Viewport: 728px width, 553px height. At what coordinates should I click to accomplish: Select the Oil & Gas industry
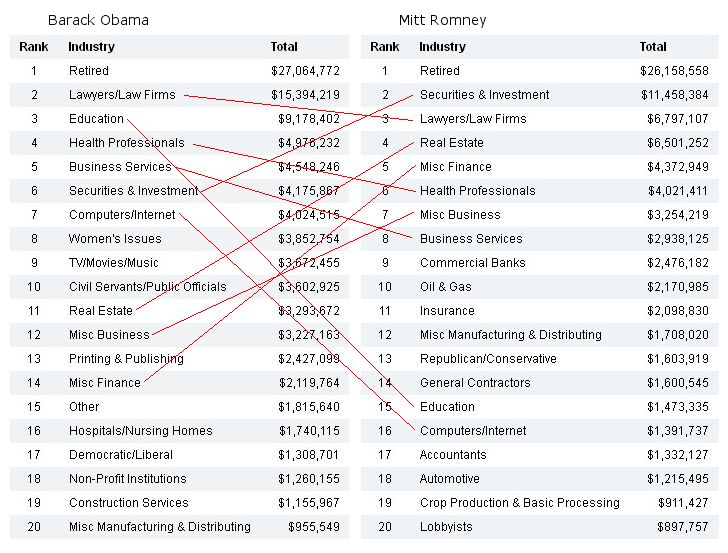tap(445, 287)
